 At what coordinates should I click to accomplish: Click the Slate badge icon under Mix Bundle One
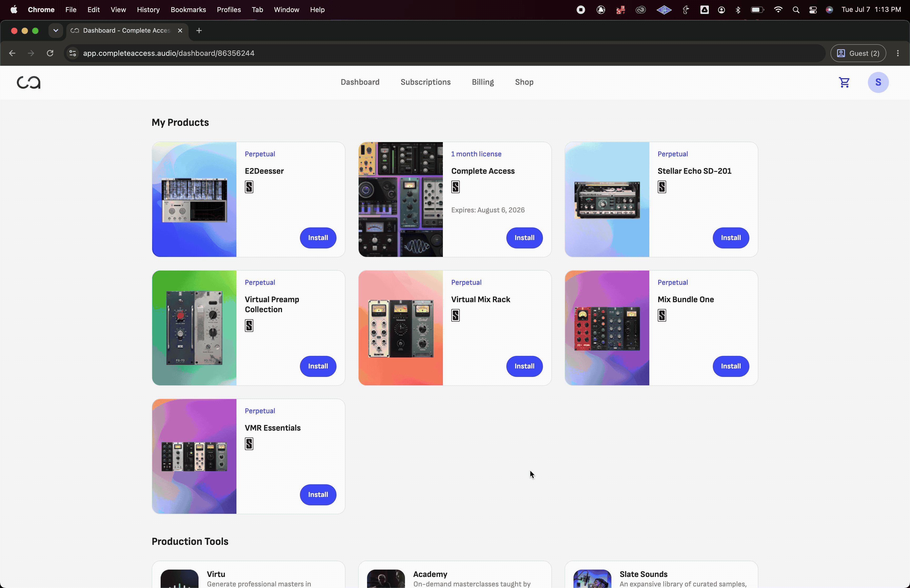tap(662, 315)
